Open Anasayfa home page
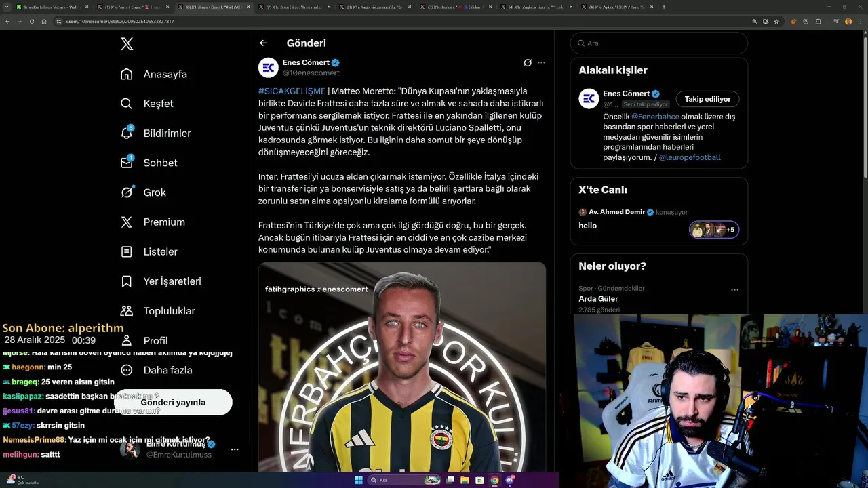The width and height of the screenshot is (868, 488). coord(154,74)
